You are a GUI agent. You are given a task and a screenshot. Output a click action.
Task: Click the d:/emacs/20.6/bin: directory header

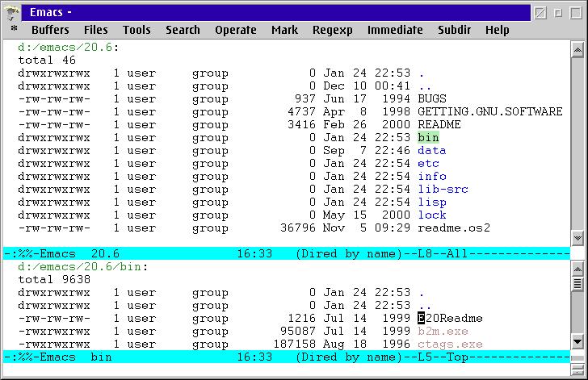[x=83, y=267]
